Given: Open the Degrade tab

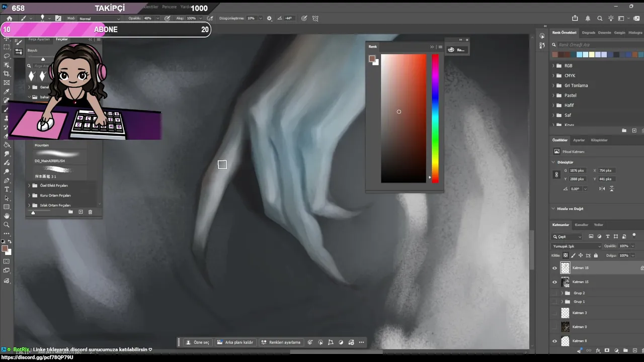Looking at the screenshot, I should [x=588, y=33].
